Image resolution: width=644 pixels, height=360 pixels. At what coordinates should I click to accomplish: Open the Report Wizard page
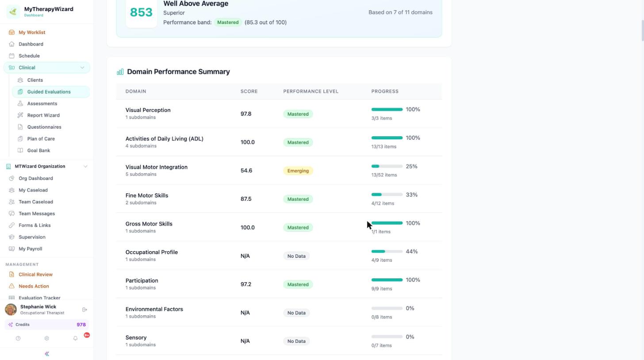point(43,115)
